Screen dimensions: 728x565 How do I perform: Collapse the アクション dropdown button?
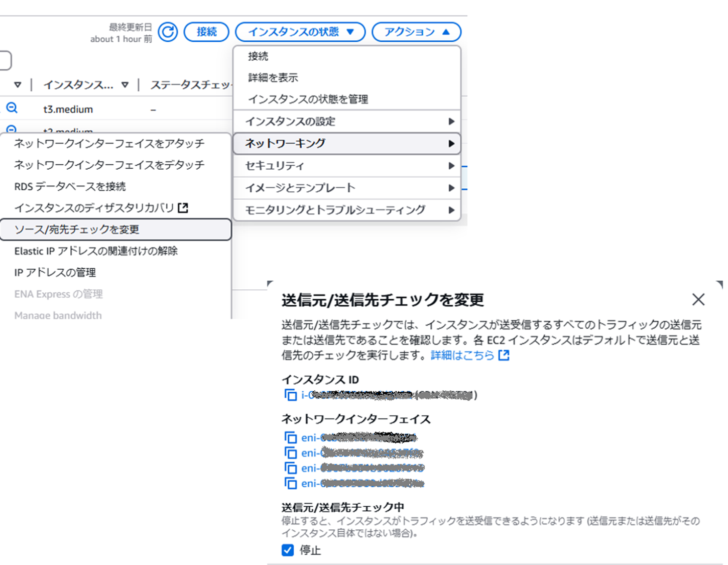(416, 32)
